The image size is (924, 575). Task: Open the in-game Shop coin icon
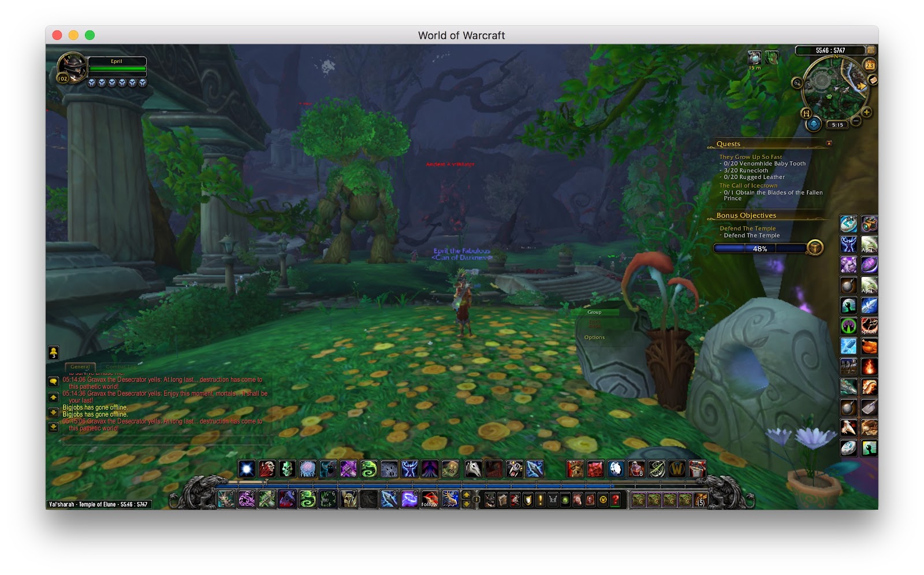click(603, 500)
